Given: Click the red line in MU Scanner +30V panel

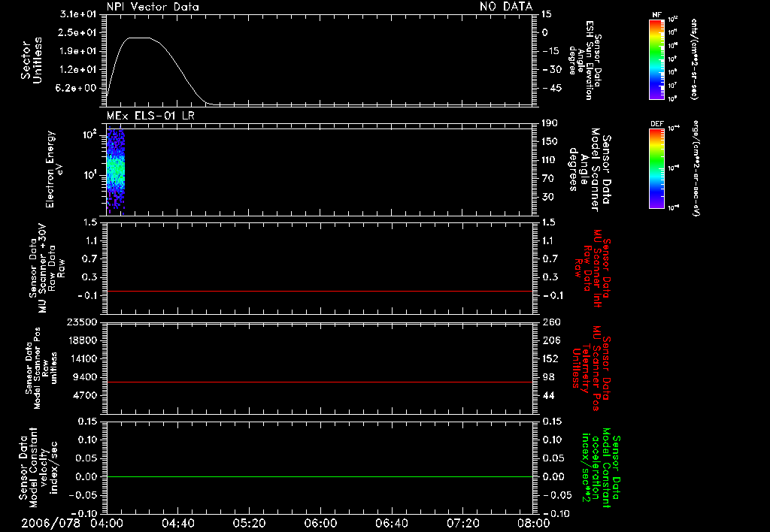Looking at the screenshot, I should point(319,291).
